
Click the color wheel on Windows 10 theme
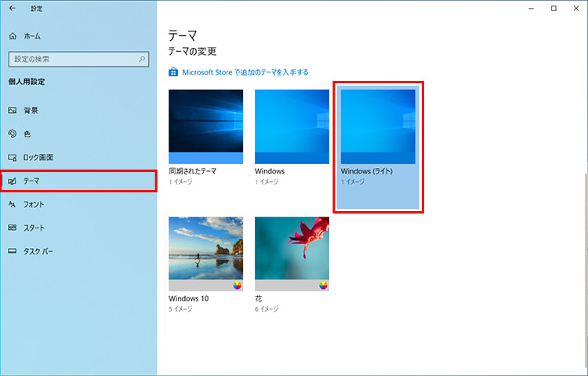pos(237,286)
